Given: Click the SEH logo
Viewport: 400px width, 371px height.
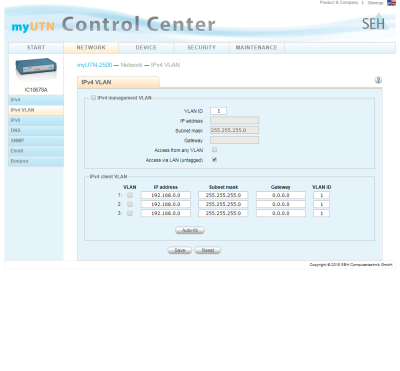Looking at the screenshot, I should [375, 22].
